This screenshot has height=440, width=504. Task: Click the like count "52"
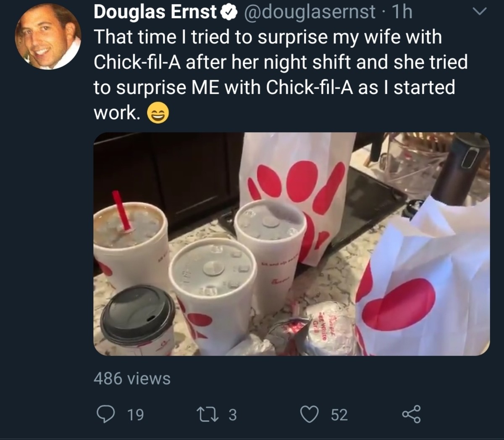click(x=339, y=415)
